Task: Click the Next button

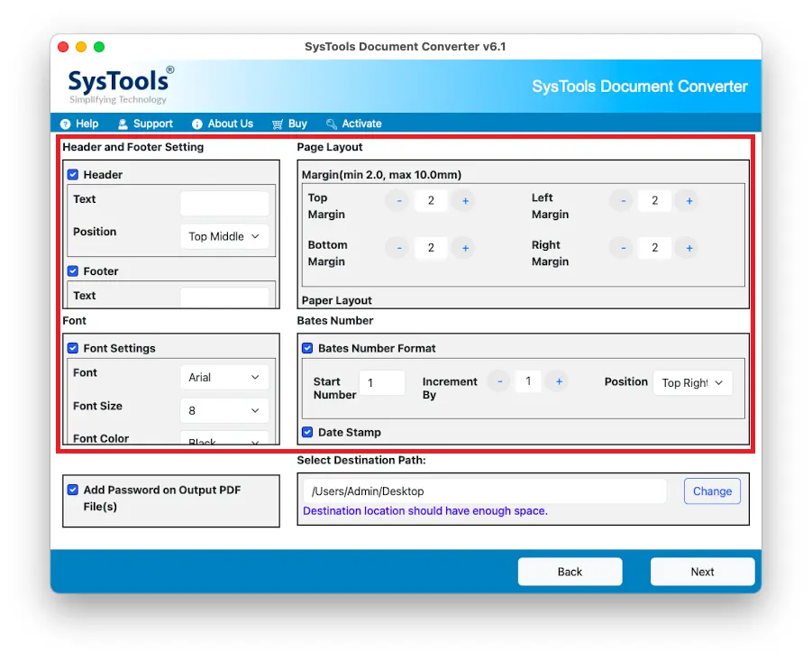Action: click(x=702, y=572)
